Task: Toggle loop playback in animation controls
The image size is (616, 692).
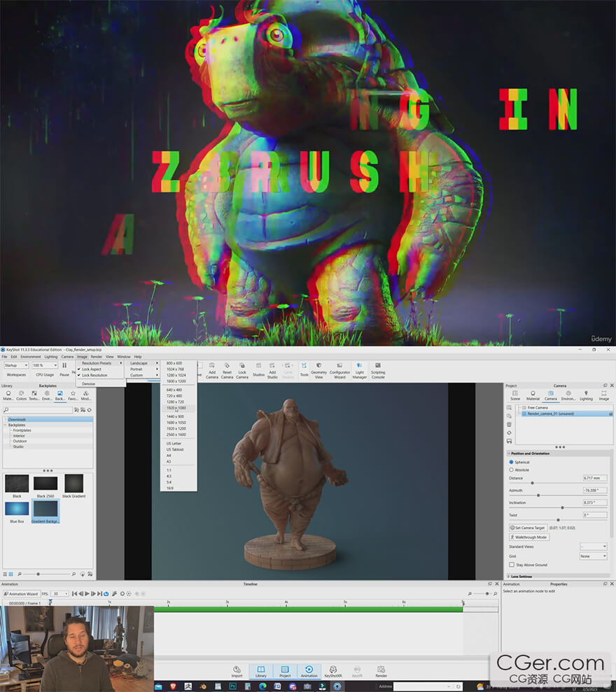Action: coord(106,593)
